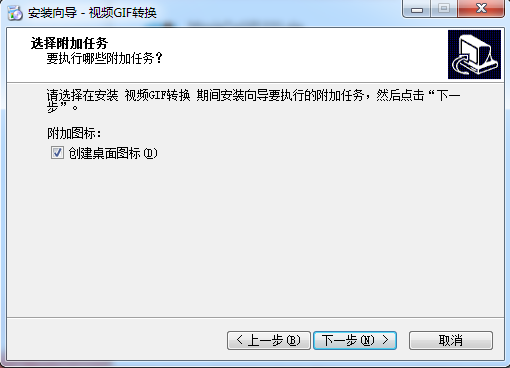510x368 pixels.
Task: Click the 附加图标: group label
Action: tap(74, 133)
